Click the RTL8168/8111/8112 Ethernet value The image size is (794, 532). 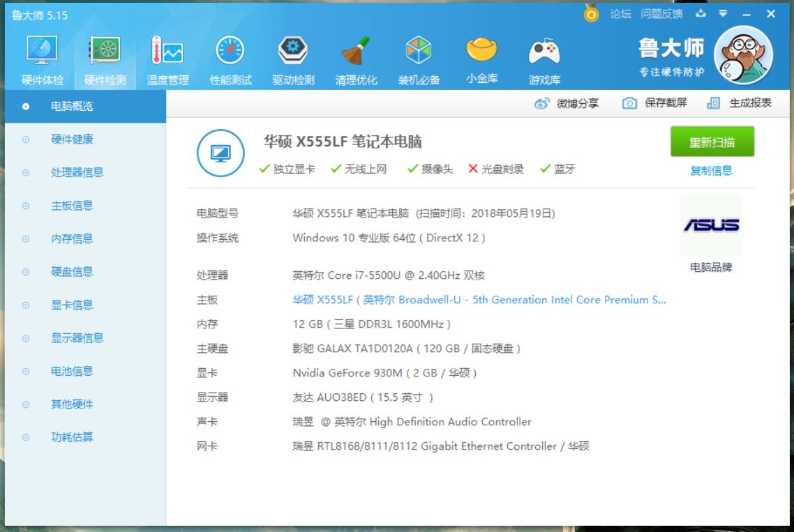[x=440, y=446]
